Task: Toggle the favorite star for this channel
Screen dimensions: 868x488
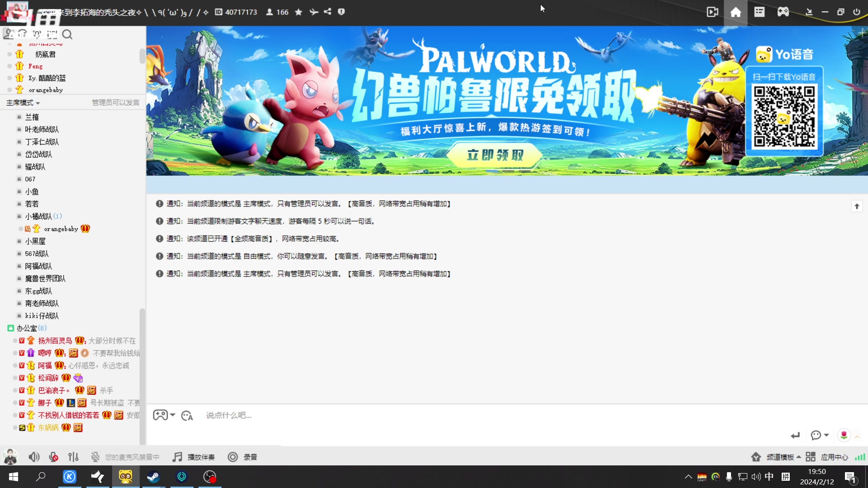Action: click(x=298, y=12)
